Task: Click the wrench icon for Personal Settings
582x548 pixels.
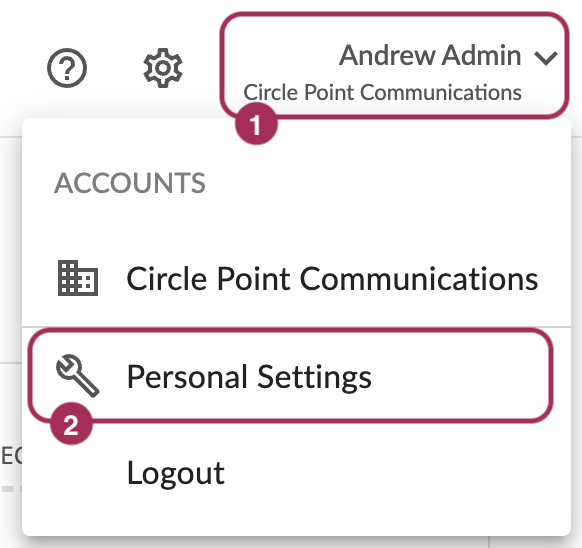Action: (78, 376)
